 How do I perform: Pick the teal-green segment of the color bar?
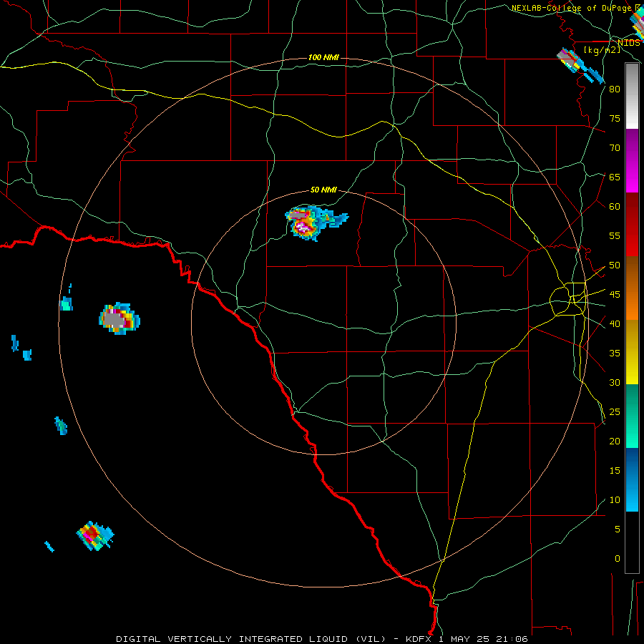pyautogui.click(x=632, y=416)
